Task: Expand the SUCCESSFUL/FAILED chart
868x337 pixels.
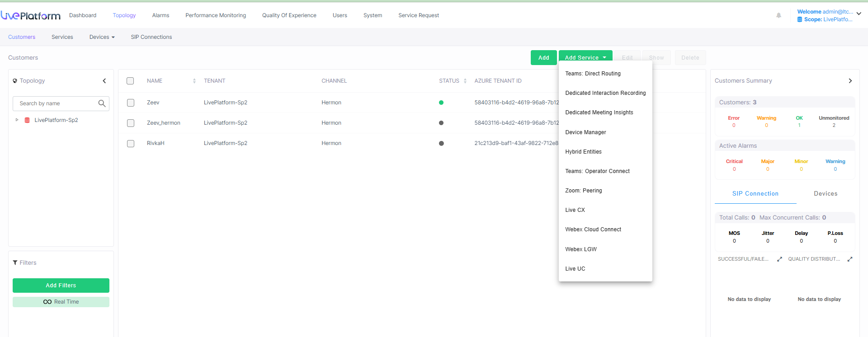Action: click(x=779, y=259)
